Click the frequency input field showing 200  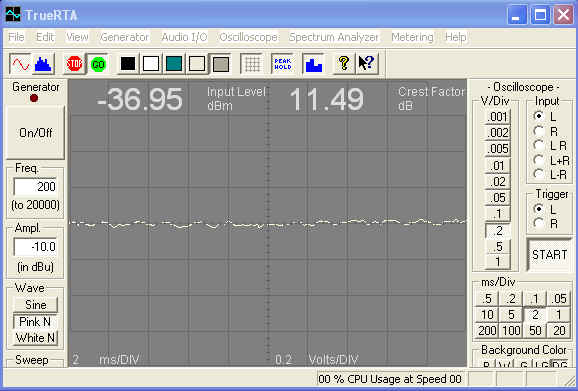coord(35,186)
